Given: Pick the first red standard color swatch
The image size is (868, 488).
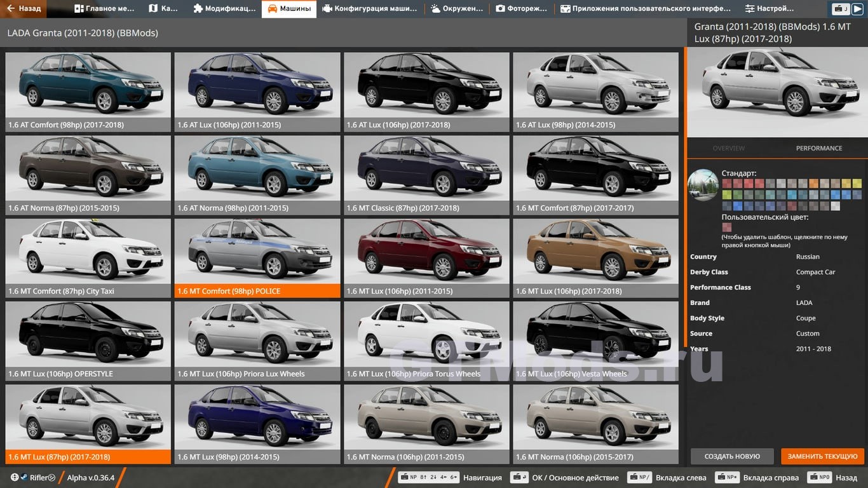Looking at the screenshot, I should pos(726,184).
